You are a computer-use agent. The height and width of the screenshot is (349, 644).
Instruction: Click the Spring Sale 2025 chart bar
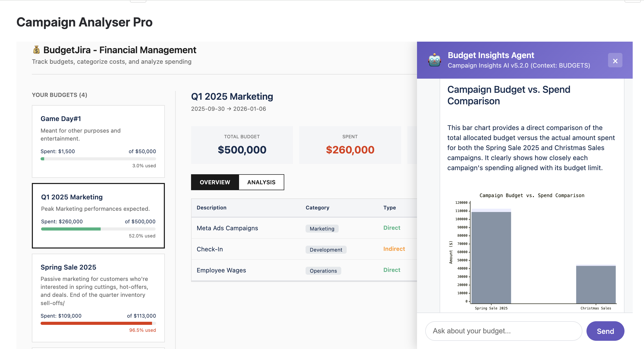click(x=491, y=257)
